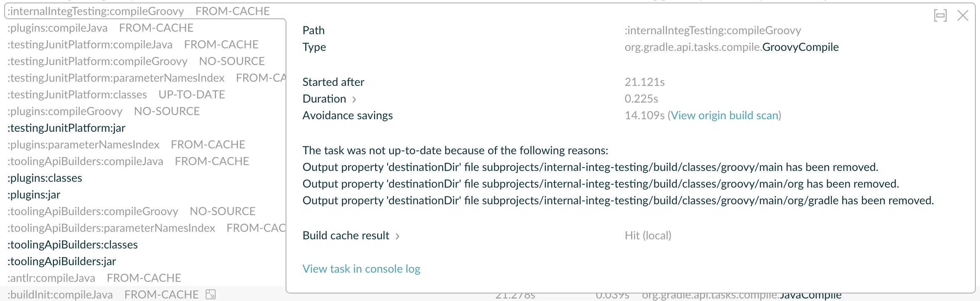This screenshot has height=301, width=980.
Task: Select :testingJunitPlatform:classes UP-TO-DATE task
Action: (116, 95)
